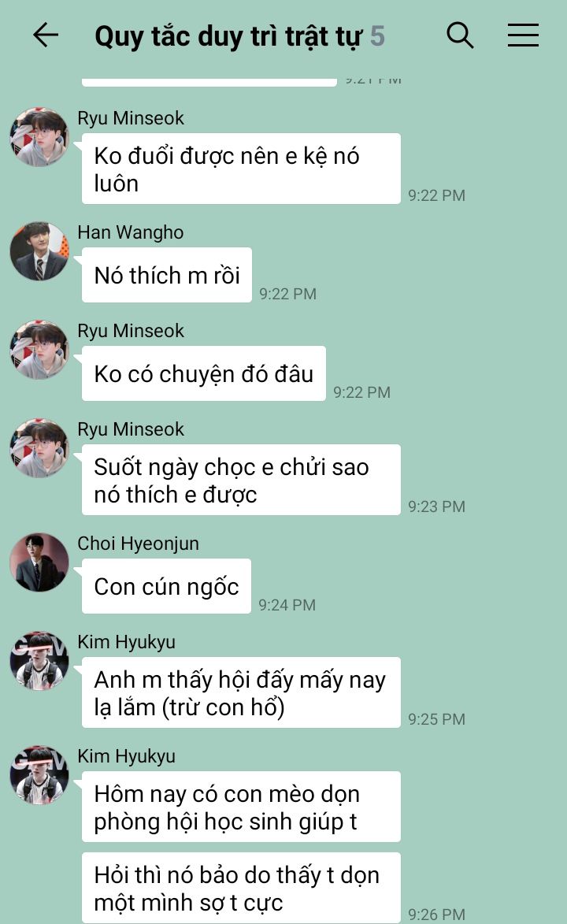Select the message 'Con cún ngốc'

166,586
